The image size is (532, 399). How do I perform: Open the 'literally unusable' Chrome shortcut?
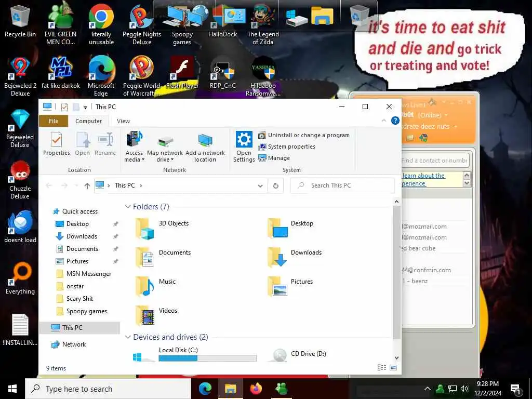click(101, 24)
